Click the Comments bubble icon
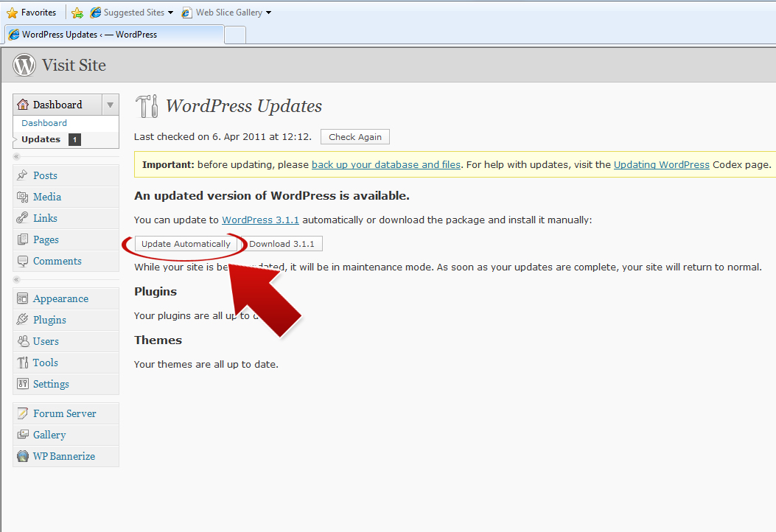Screen dimensions: 776x532 [22, 261]
